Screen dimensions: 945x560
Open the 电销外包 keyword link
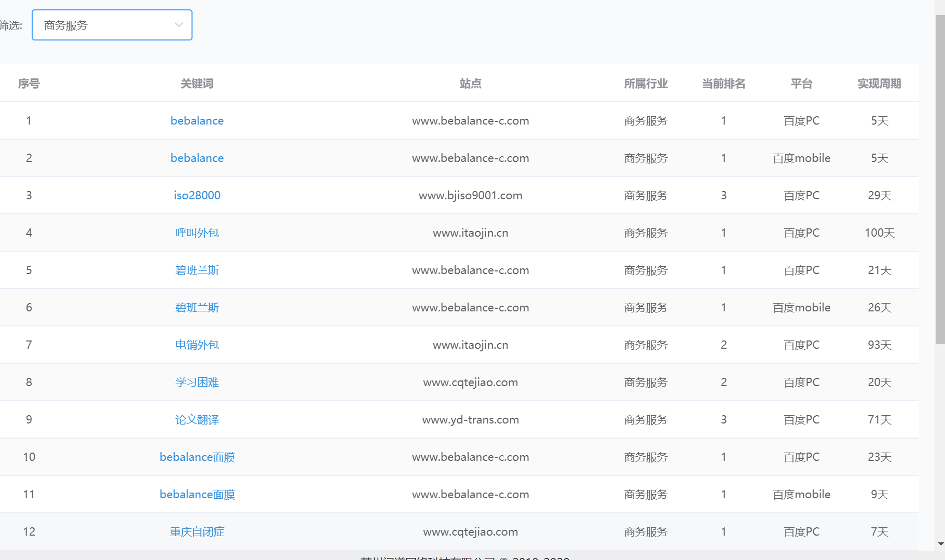pos(197,345)
